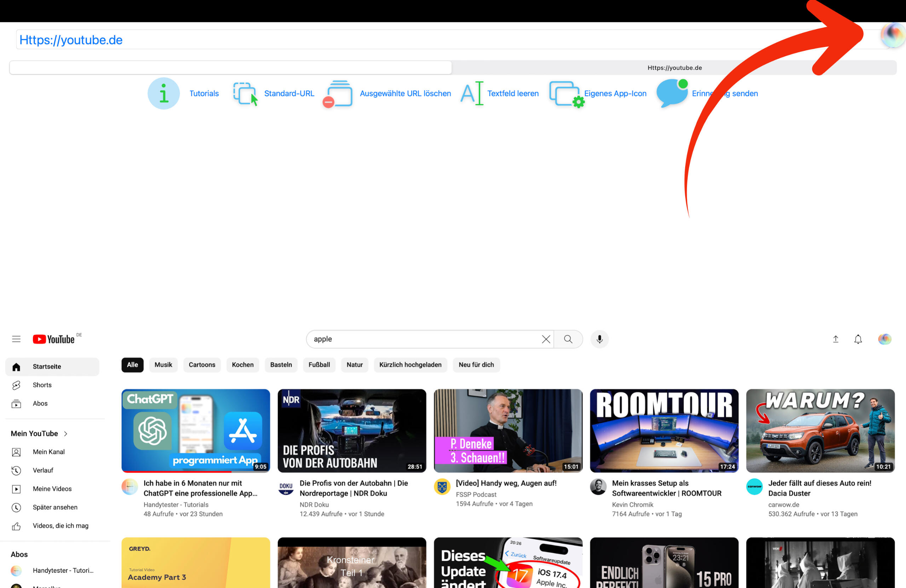Start YouTube voice search with microphone
The width and height of the screenshot is (906, 588).
(599, 339)
